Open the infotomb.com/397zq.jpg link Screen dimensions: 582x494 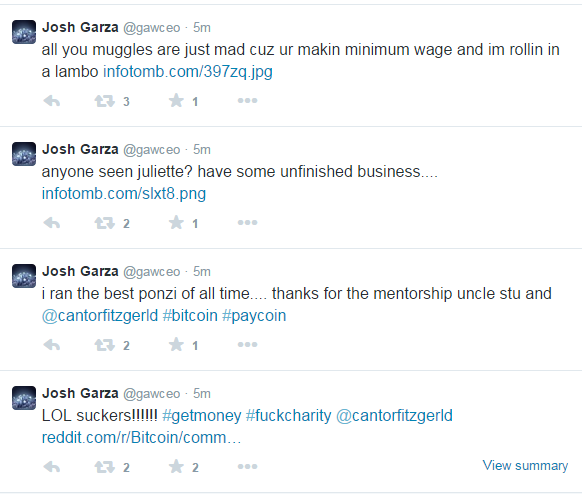click(x=188, y=72)
